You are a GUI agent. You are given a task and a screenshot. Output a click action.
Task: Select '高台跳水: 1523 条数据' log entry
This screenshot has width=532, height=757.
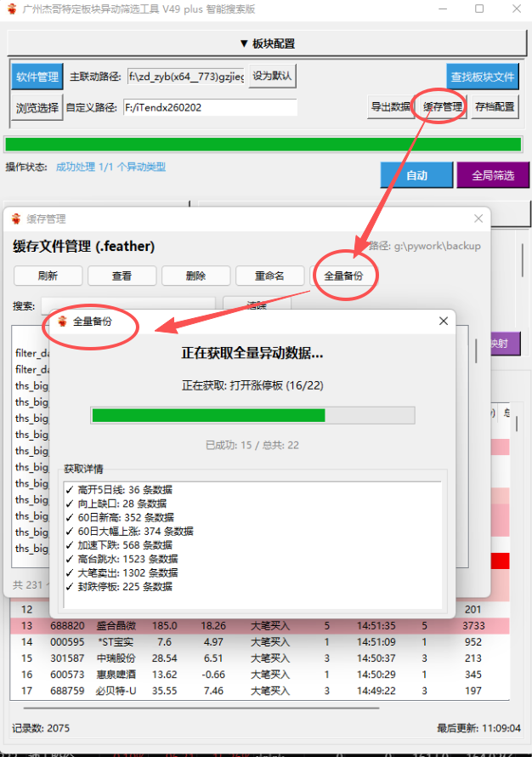click(122, 559)
